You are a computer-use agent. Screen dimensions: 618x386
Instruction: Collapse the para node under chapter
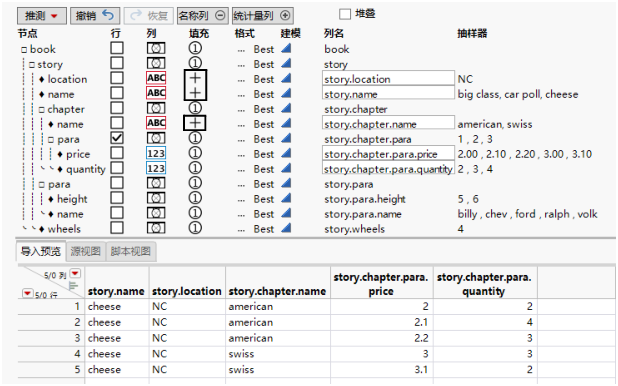click(x=51, y=140)
